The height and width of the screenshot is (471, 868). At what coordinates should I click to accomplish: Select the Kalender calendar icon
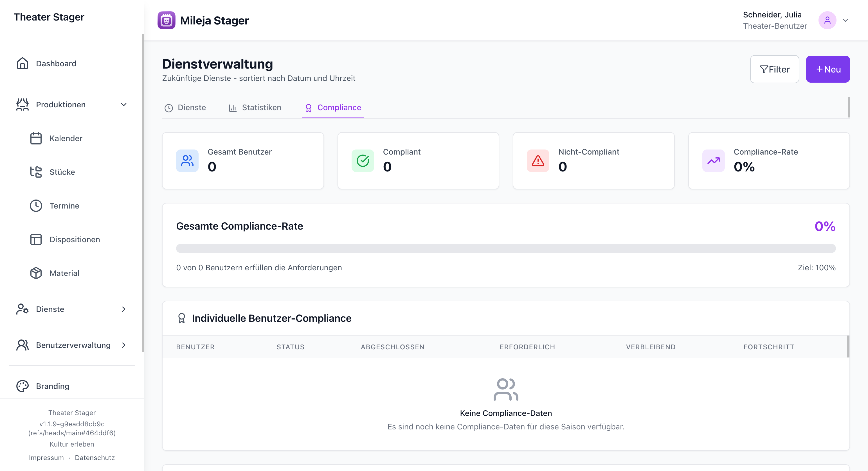(36, 138)
